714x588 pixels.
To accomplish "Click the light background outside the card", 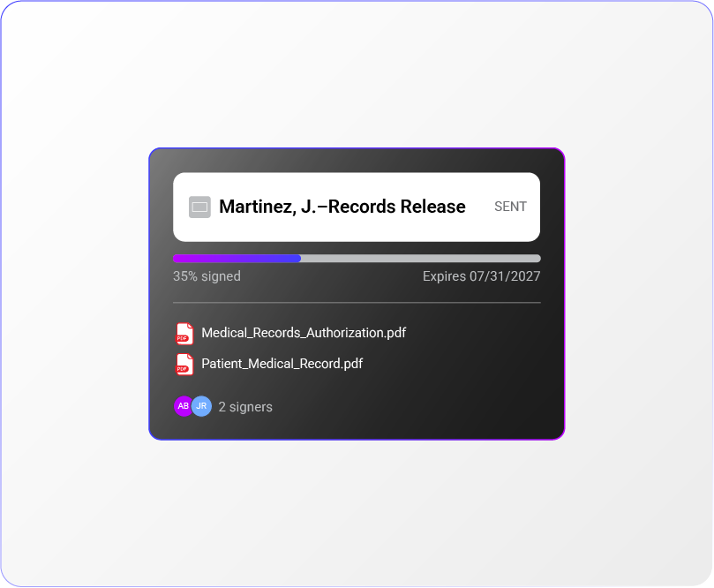I will click(357, 73).
